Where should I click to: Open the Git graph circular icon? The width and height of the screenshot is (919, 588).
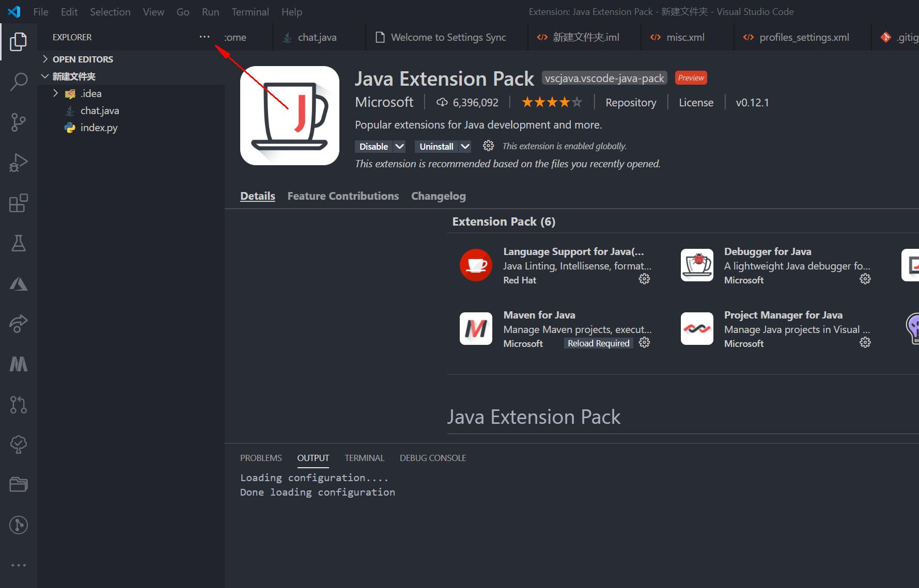click(x=19, y=525)
